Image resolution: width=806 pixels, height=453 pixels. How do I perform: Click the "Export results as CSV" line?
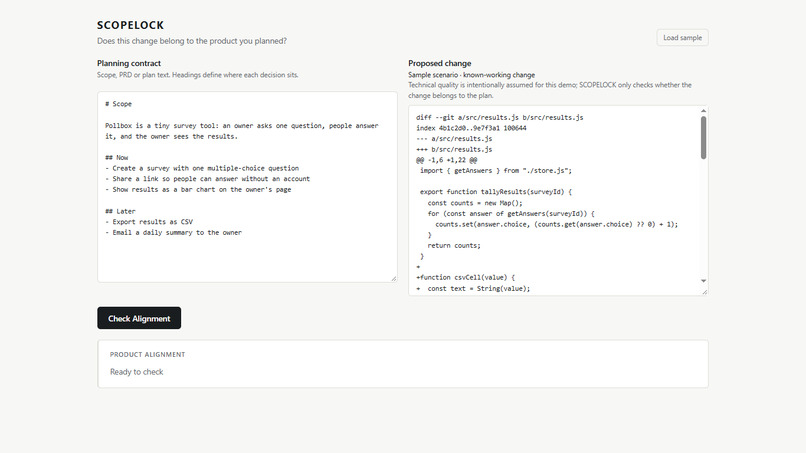point(149,222)
